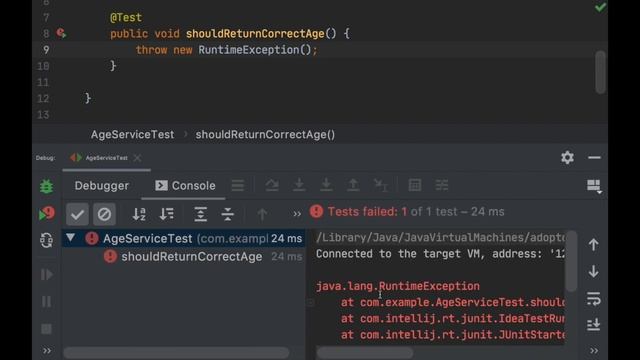Click the console horizontal scrollbar
The width and height of the screenshot is (640, 360).
(365, 352)
